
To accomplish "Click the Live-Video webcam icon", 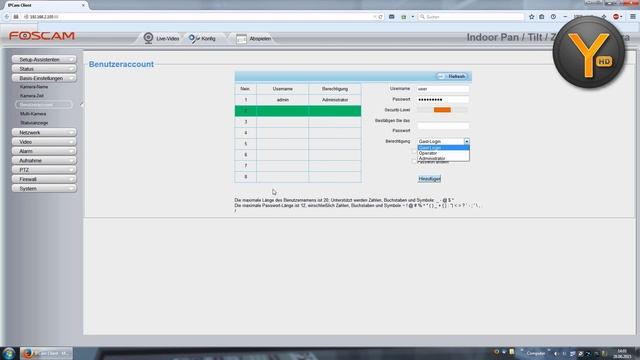I will click(x=148, y=38).
